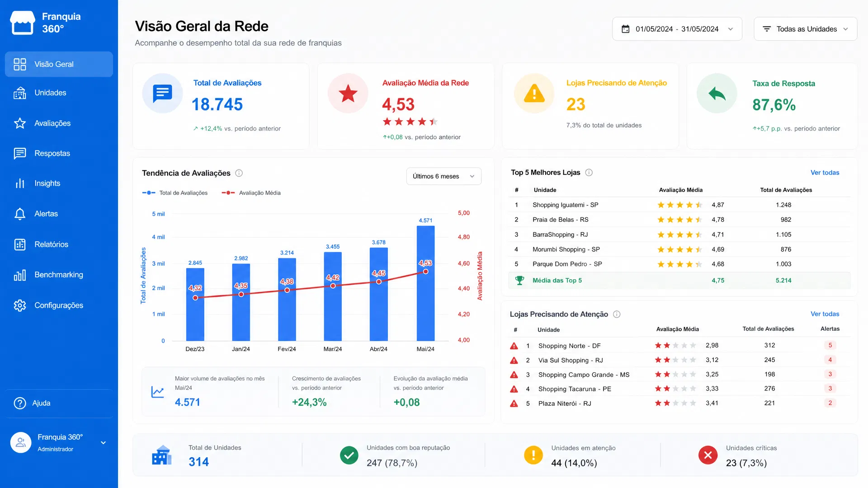This screenshot has height=488, width=868.
Task: Click the trend chart icon in summary box
Action: tap(157, 392)
